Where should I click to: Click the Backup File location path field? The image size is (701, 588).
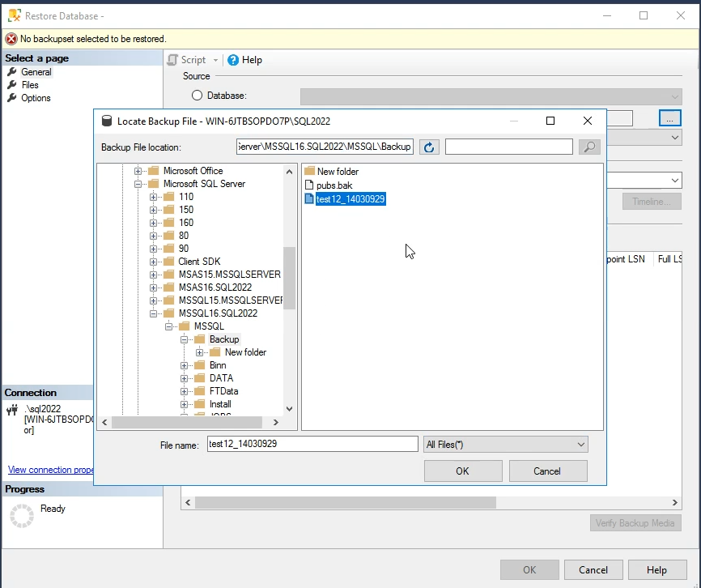(325, 147)
